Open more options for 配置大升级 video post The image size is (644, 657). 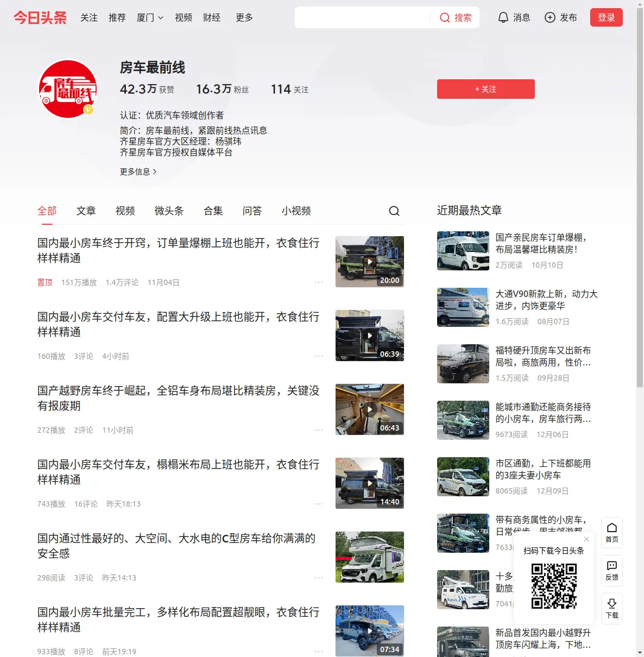[319, 356]
